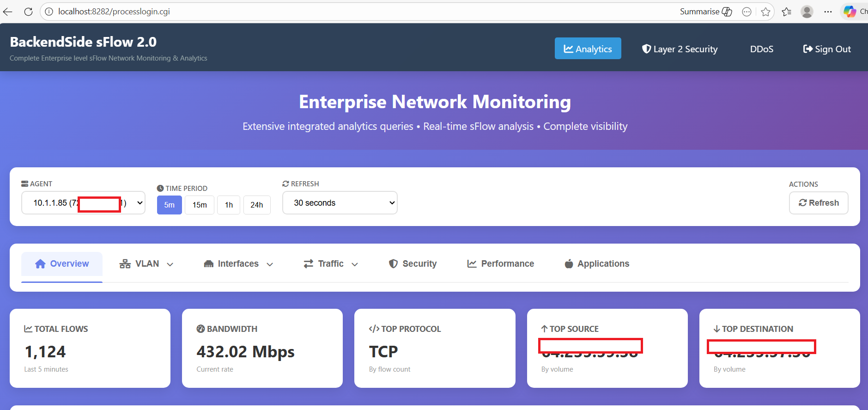Image resolution: width=868 pixels, height=410 pixels.
Task: Click the Total Flows value 1,124
Action: point(45,352)
